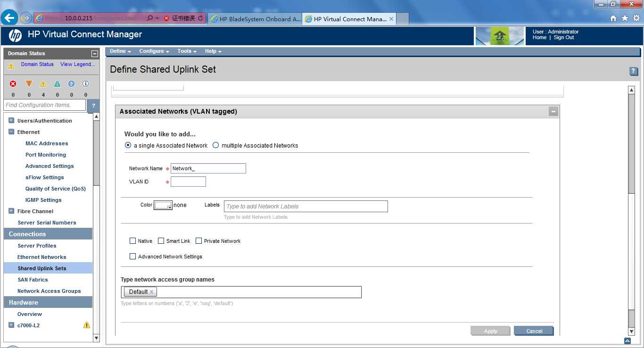Enable the Smart Link checkbox
The height and width of the screenshot is (348, 644).
coord(161,240)
